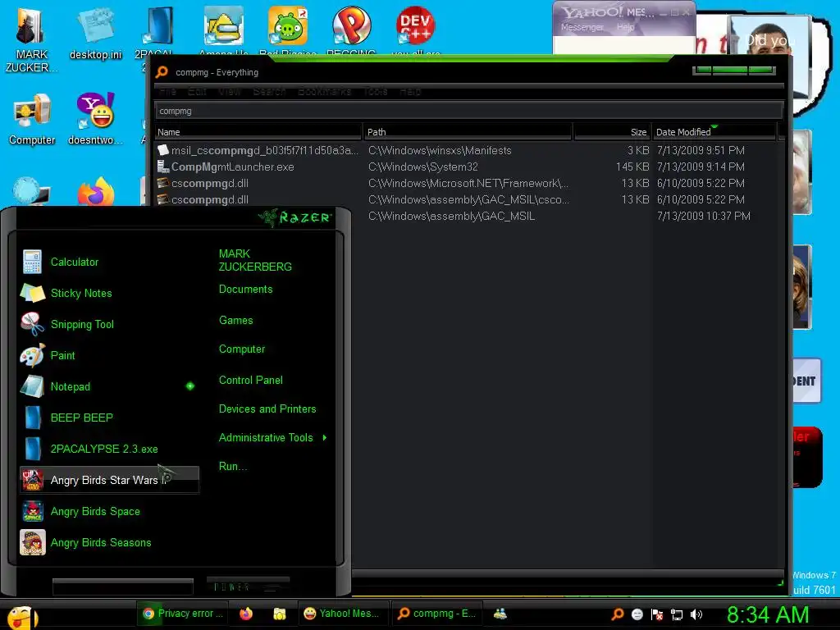840x630 pixels.
Task: Open the network tray icon
Action: point(677,615)
